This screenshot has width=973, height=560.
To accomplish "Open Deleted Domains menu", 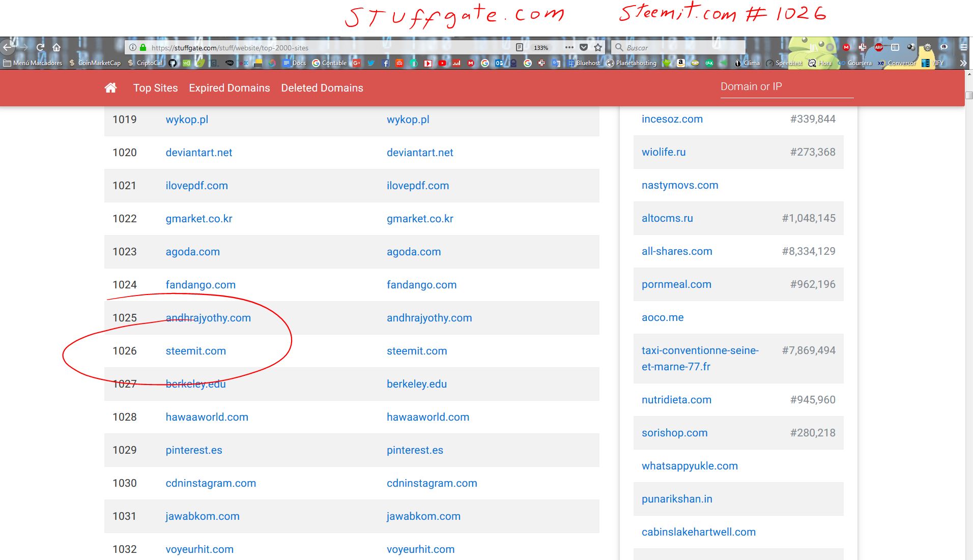I will coord(322,88).
